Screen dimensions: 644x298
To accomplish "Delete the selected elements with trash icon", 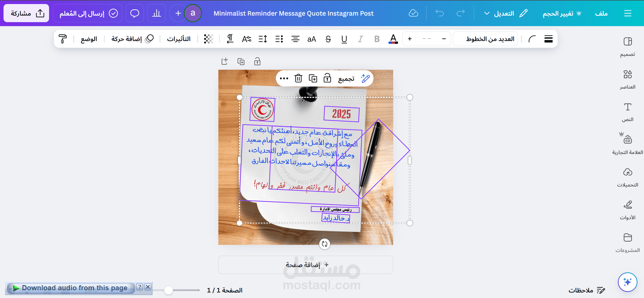I will coord(298,78).
